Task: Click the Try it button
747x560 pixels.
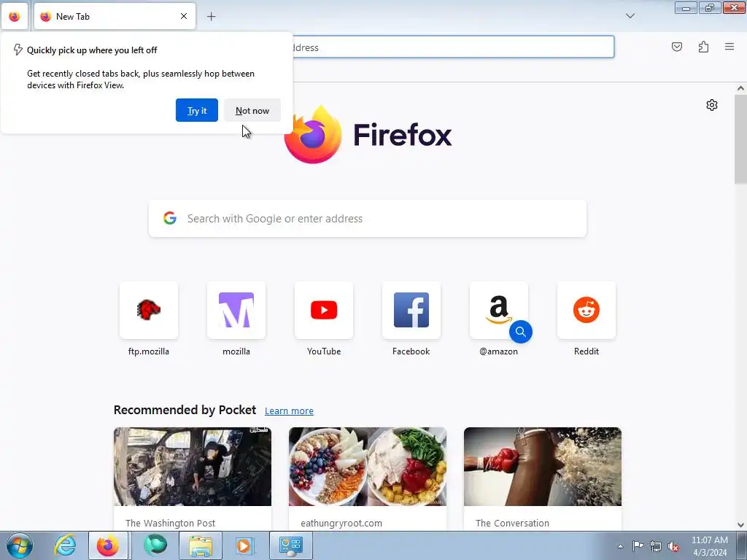Action: 197,111
